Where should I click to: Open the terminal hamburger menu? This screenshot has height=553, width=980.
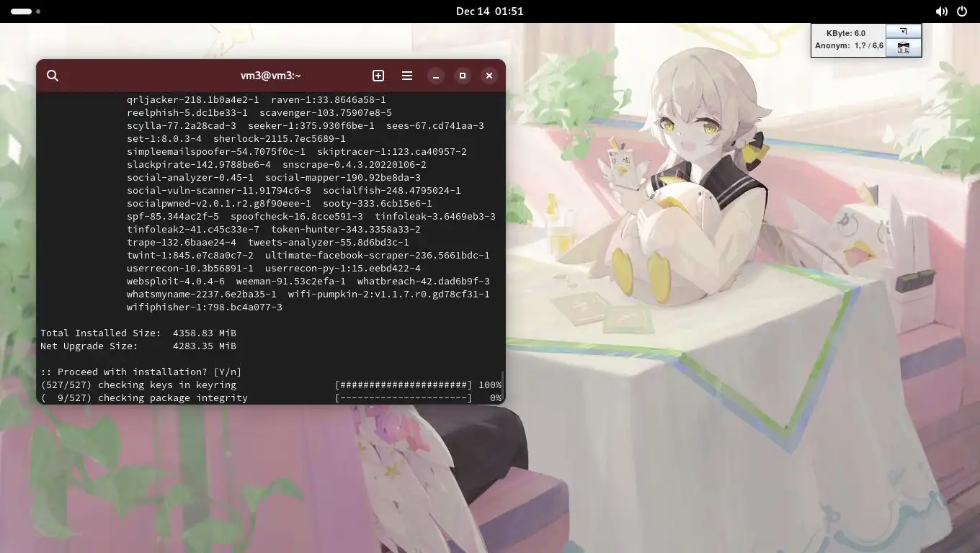pyautogui.click(x=407, y=76)
